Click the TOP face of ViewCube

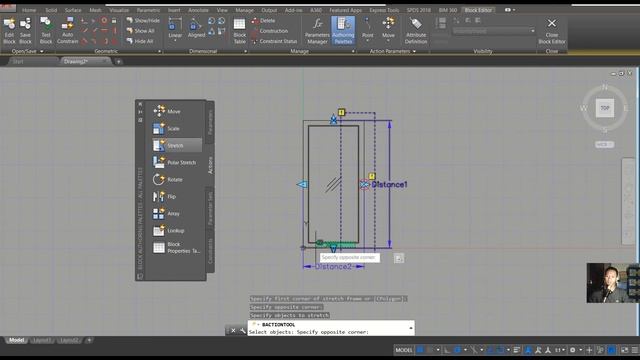coord(604,108)
